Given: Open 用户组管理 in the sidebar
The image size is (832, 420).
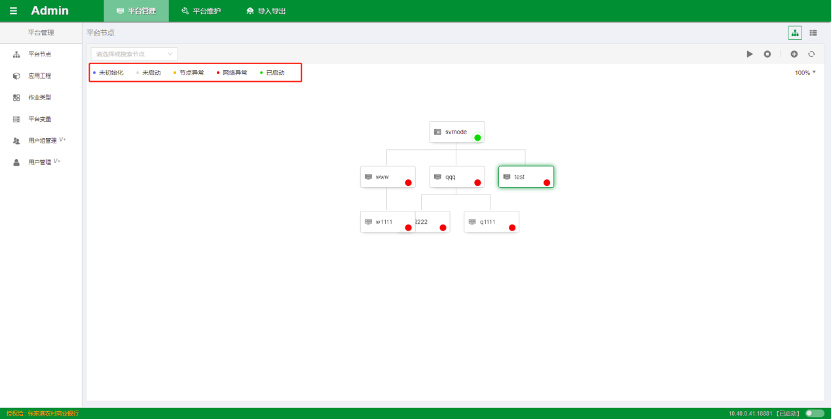Looking at the screenshot, I should 41,141.
